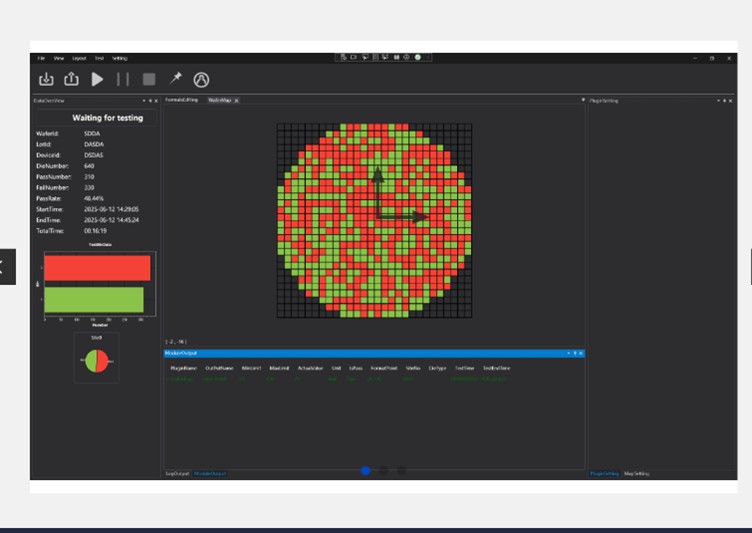Switch to the LogOutput tab
Screen dimensions: 752x533
[176, 473]
